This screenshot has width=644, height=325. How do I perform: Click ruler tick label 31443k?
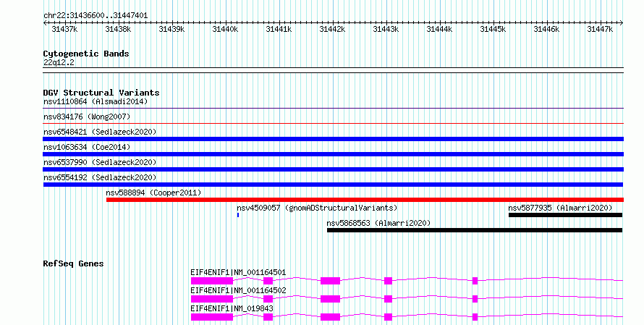(x=386, y=30)
